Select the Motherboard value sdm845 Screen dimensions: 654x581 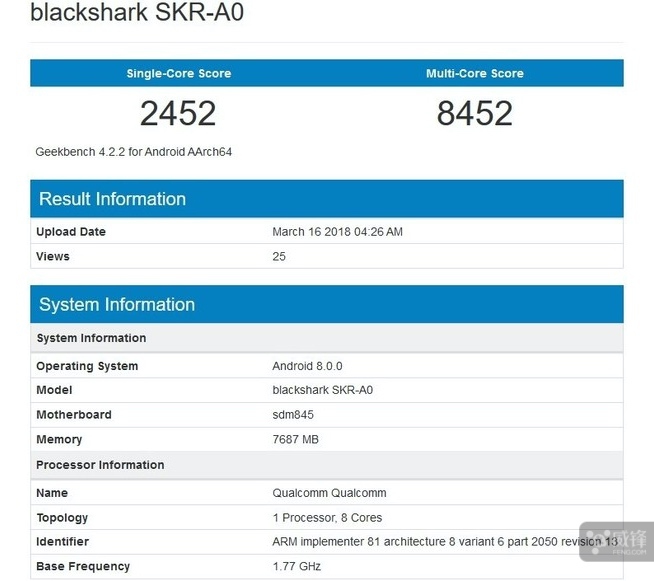292,415
